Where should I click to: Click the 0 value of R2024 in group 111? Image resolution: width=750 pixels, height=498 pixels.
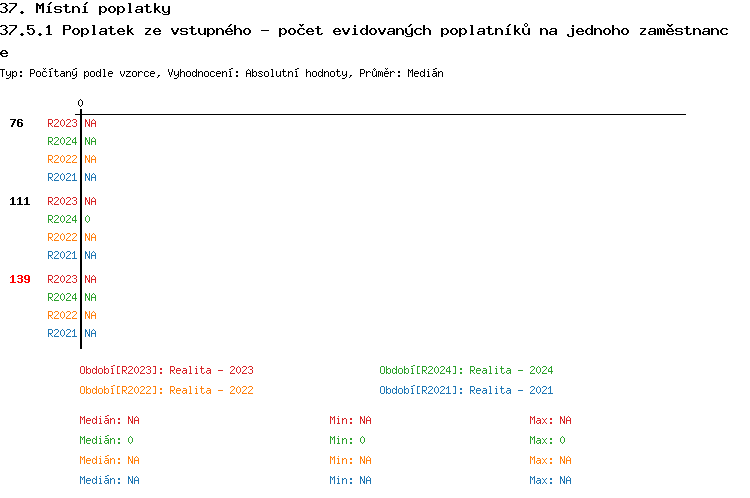click(x=87, y=219)
